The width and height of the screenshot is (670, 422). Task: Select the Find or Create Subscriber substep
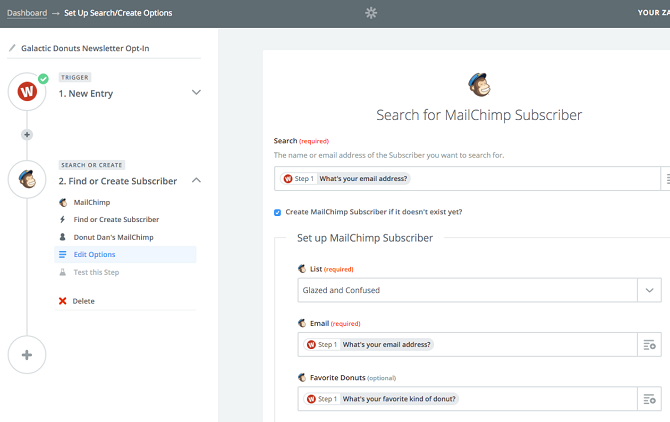pos(125,220)
